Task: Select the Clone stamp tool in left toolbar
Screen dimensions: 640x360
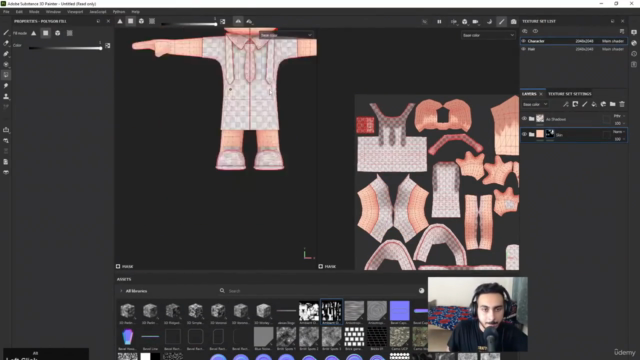Action: [x=6, y=97]
